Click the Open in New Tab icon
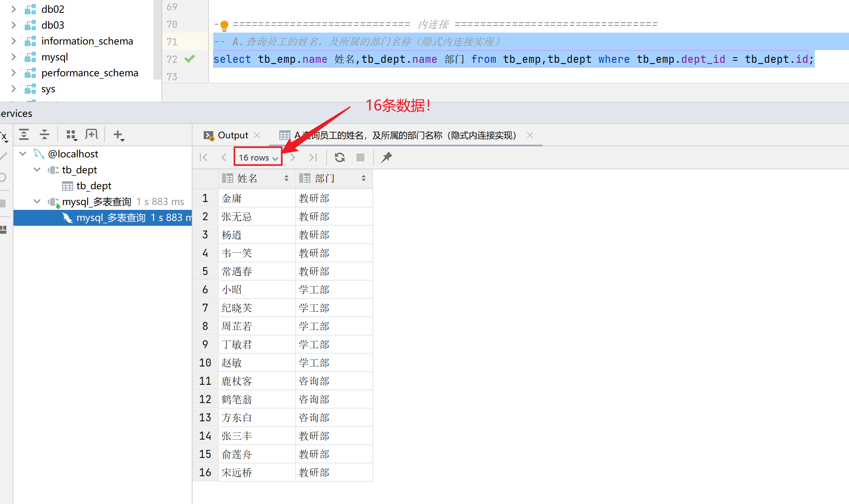The width and height of the screenshot is (849, 504). [92, 135]
